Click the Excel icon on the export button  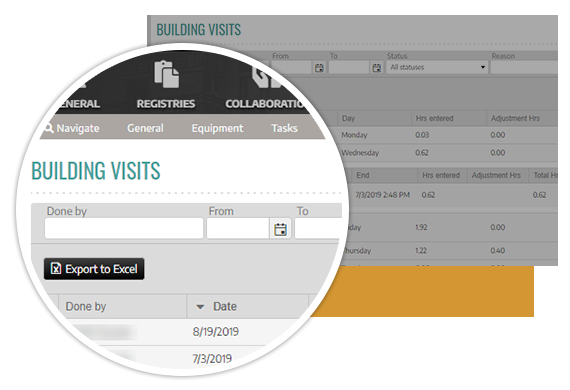(56, 269)
